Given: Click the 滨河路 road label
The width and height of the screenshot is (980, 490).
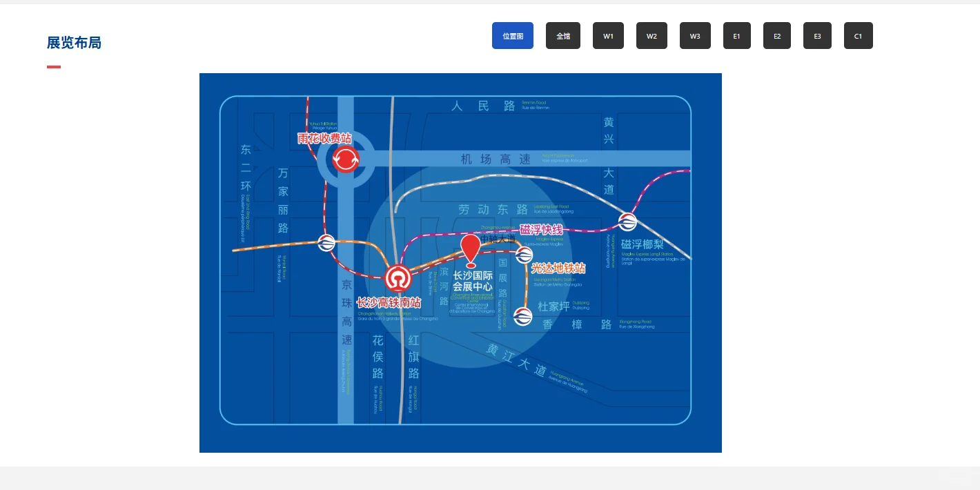Looking at the screenshot, I should pyautogui.click(x=444, y=285).
